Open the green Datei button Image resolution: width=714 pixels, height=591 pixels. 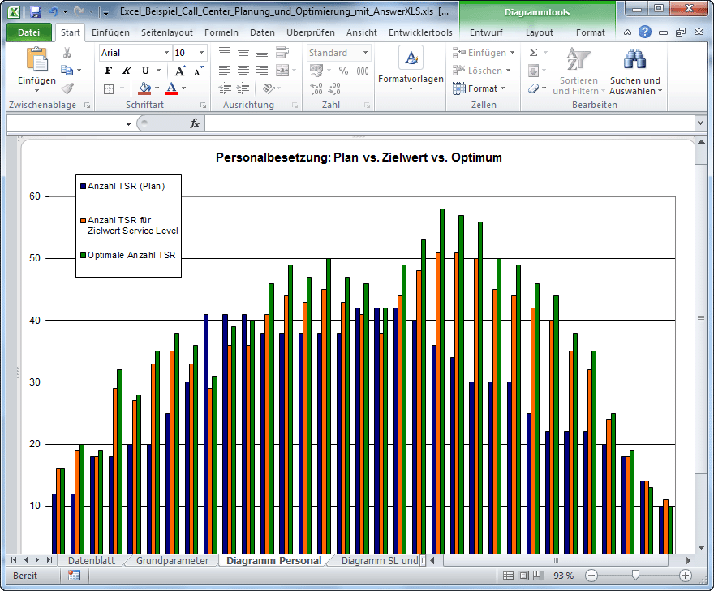[28, 33]
